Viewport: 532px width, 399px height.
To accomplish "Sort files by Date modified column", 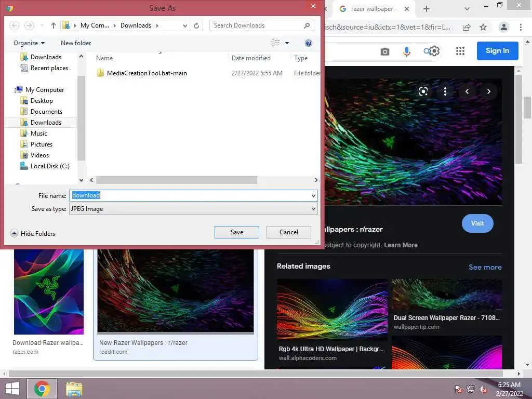I will pyautogui.click(x=251, y=58).
